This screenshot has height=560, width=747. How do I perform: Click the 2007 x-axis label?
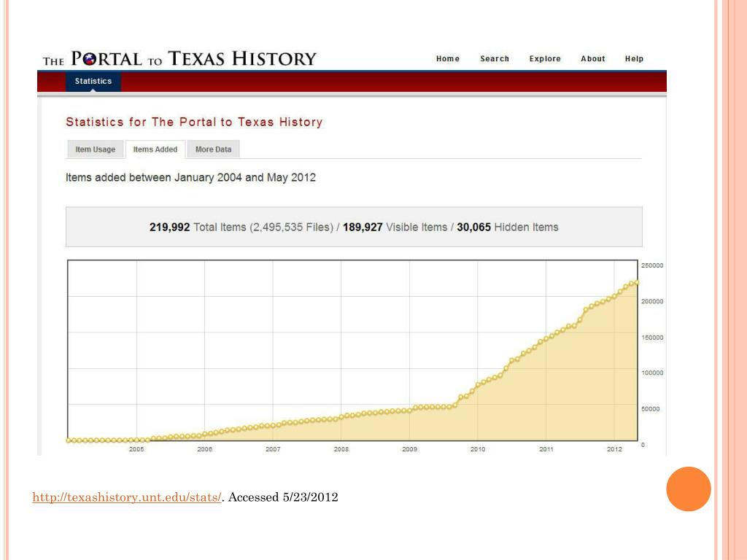pos(273,449)
